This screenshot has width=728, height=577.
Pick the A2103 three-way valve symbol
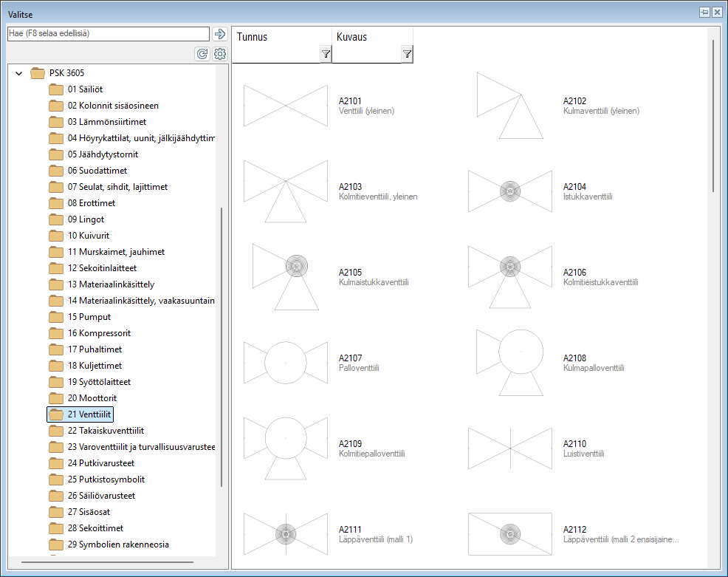(286, 191)
